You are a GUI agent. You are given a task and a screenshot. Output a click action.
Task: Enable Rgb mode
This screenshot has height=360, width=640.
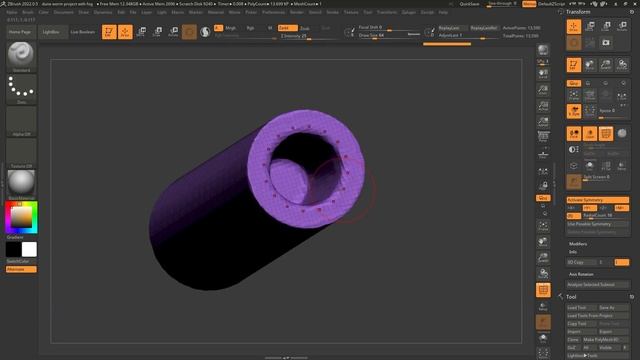250,28
